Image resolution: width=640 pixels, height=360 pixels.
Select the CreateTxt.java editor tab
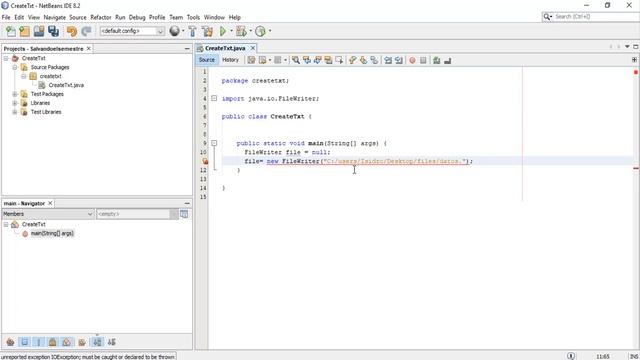tap(225, 48)
